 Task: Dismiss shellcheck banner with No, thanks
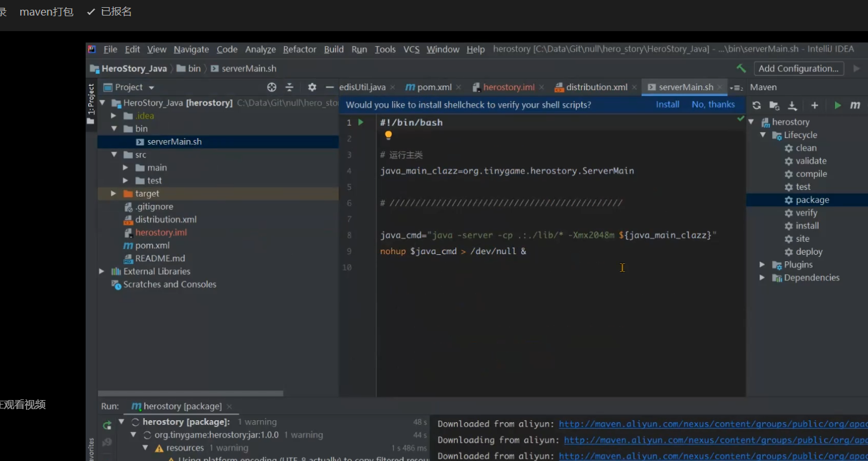point(713,104)
